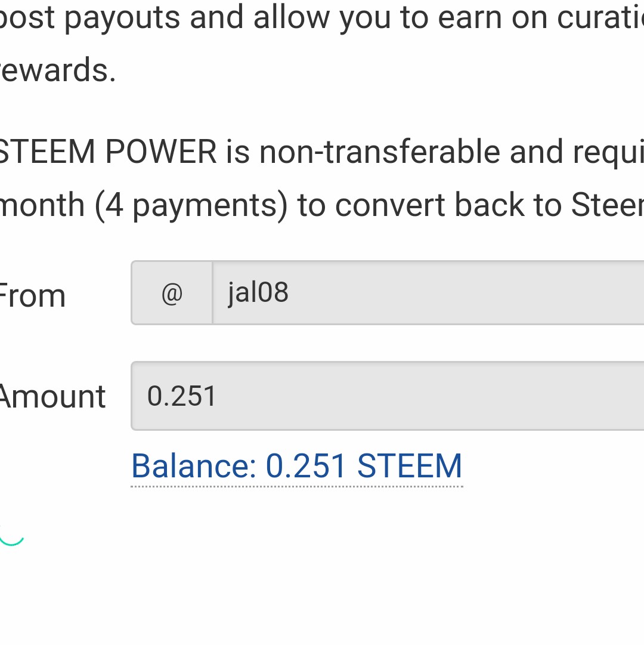Click the Balance: 0.251 STEEM link
644x645 pixels.
[x=296, y=466]
